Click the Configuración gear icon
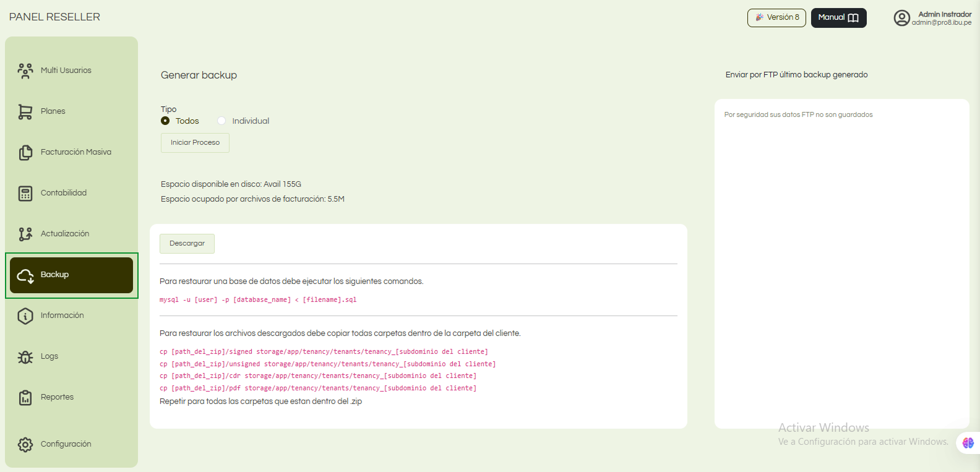The image size is (980, 472). [x=25, y=444]
